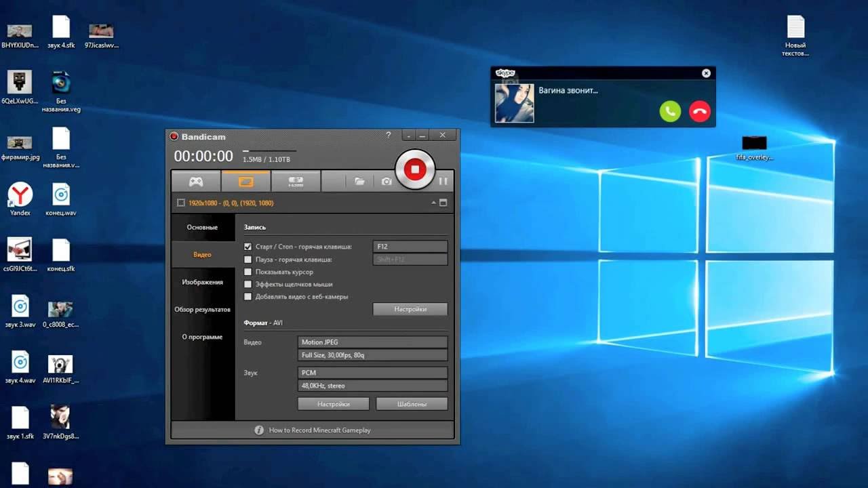This screenshot has width=868, height=488.
Task: Enable Показывать курсор checkbox
Action: click(x=248, y=272)
